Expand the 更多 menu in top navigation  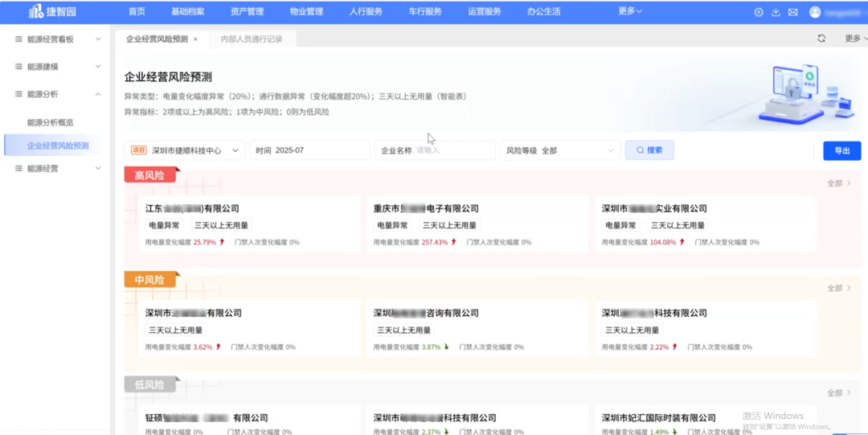click(x=630, y=11)
